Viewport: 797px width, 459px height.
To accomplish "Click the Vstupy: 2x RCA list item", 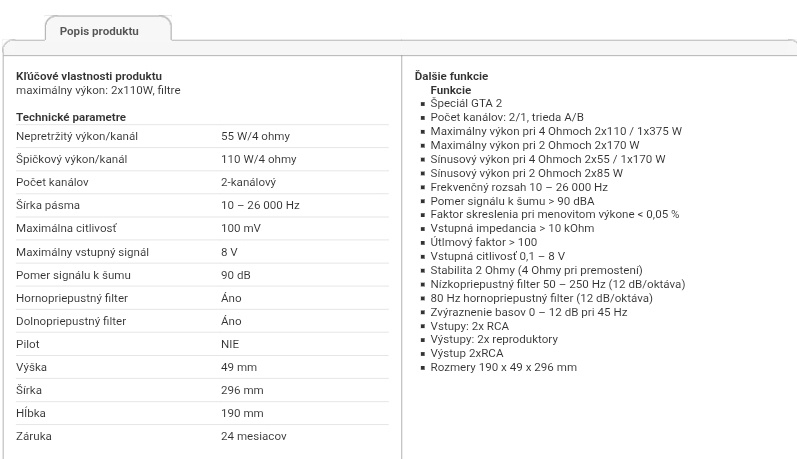I will (469, 326).
